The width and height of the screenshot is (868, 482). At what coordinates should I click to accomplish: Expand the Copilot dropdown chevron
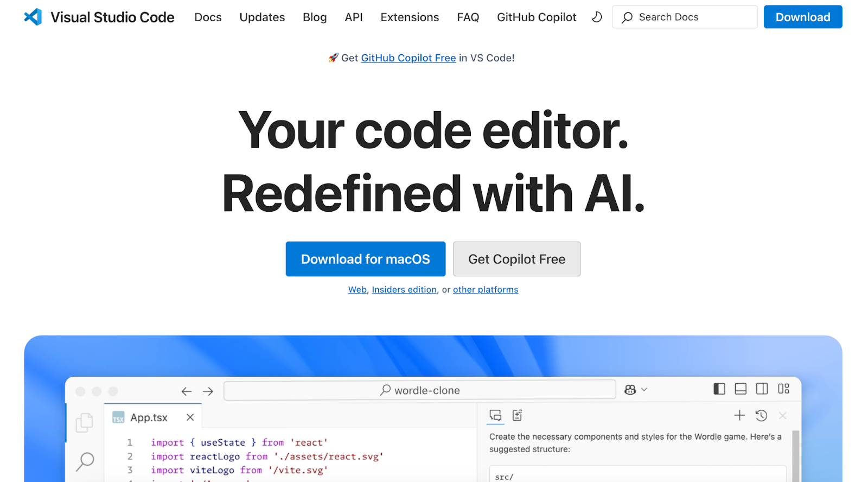[x=644, y=390]
